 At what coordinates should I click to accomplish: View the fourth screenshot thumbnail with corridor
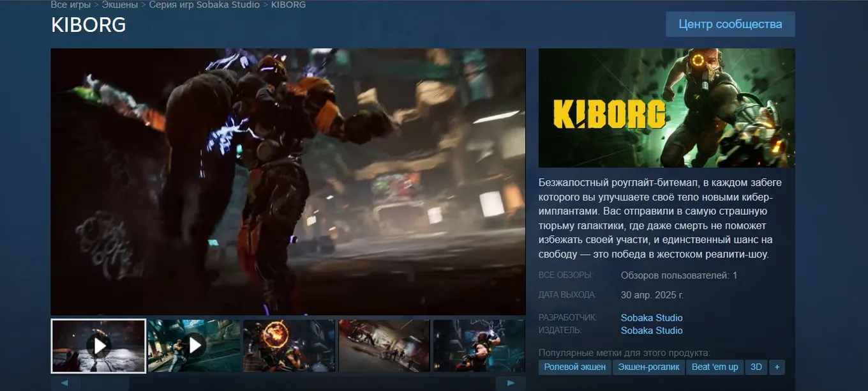pyautogui.click(x=384, y=346)
